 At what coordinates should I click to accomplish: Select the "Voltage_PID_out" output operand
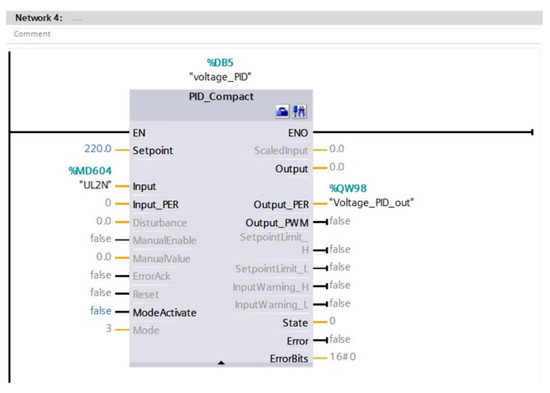tap(372, 203)
